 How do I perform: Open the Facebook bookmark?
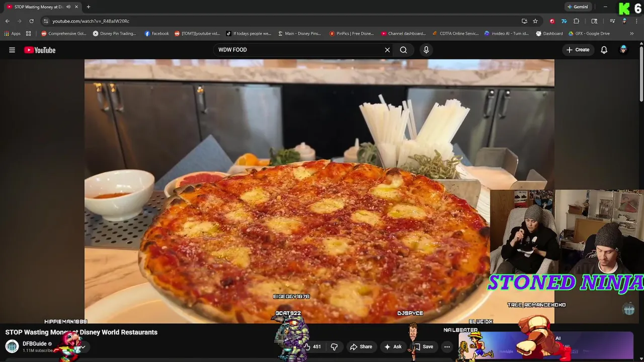156,34
